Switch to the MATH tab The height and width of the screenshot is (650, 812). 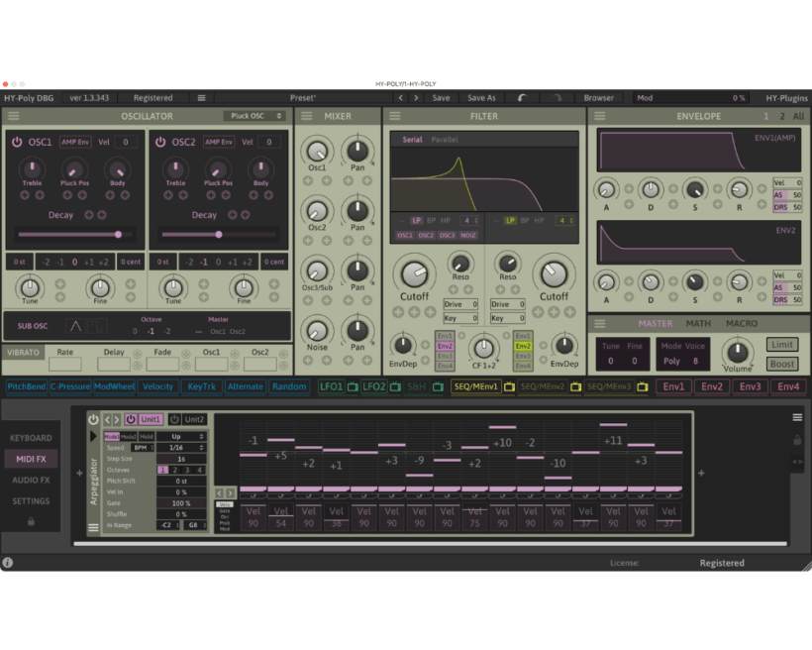[x=698, y=323]
